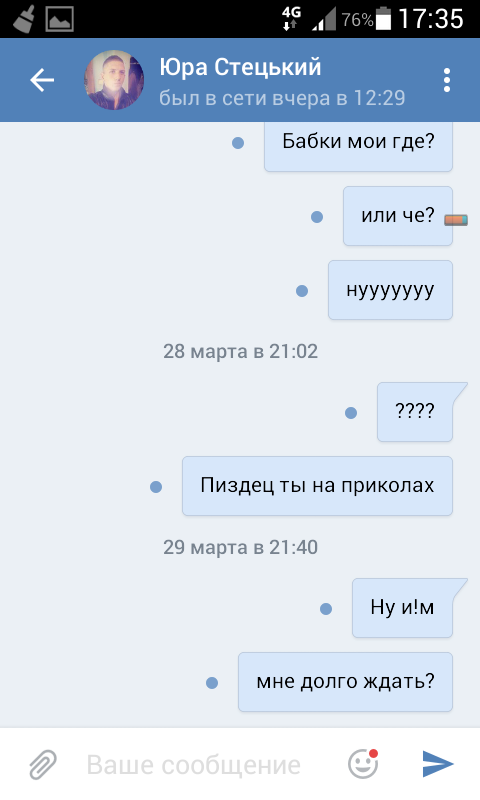Tap the gallery image icon in status bar

(60, 19)
